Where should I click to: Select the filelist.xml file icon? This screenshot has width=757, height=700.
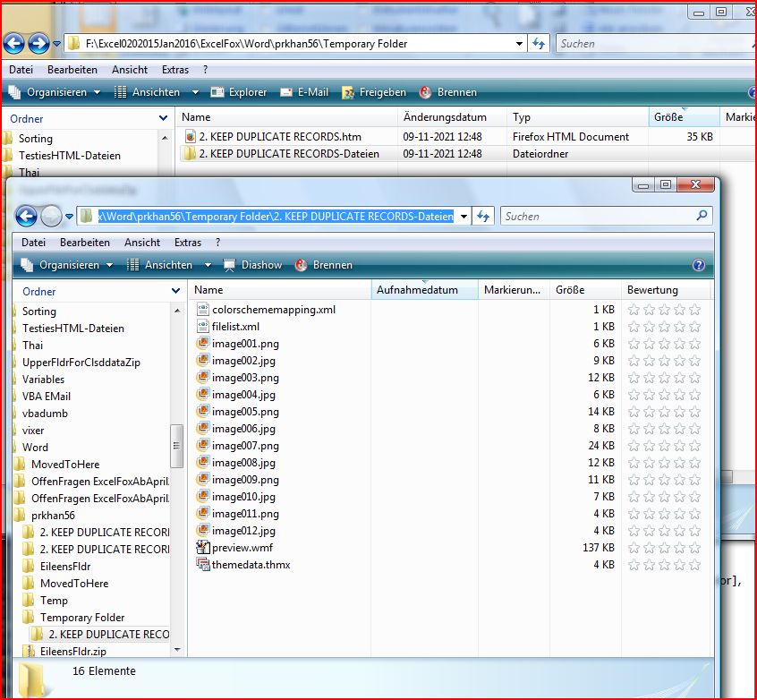(203, 327)
